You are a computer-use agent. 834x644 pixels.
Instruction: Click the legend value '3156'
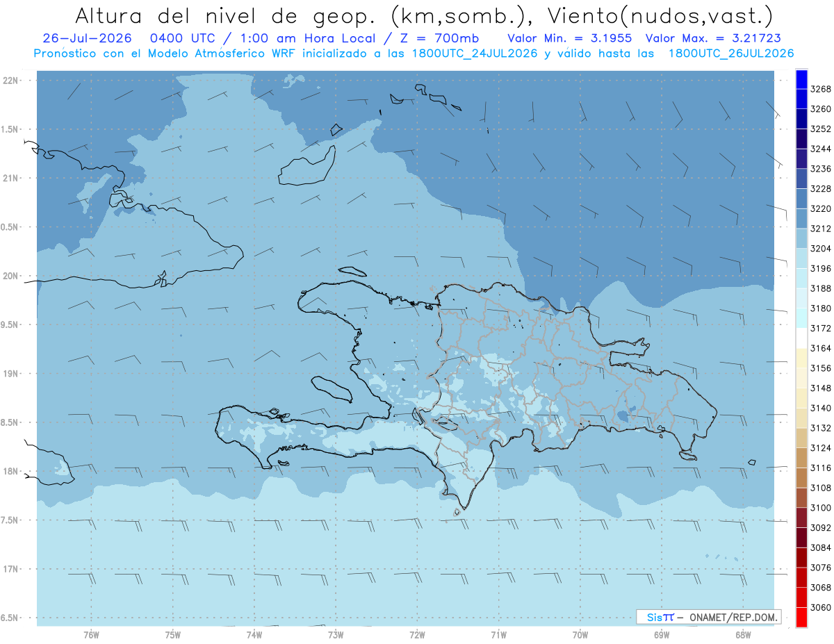coord(820,368)
